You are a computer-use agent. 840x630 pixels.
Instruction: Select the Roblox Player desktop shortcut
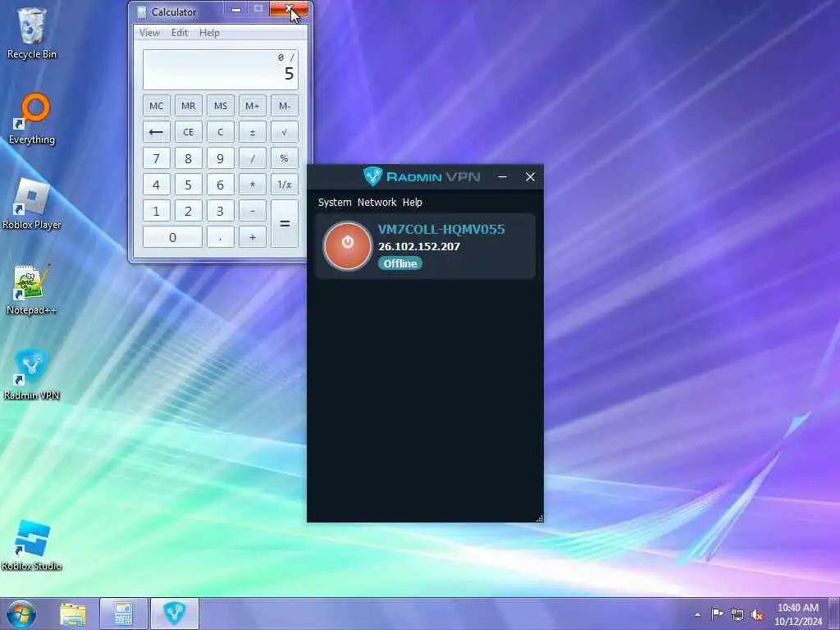click(x=32, y=204)
